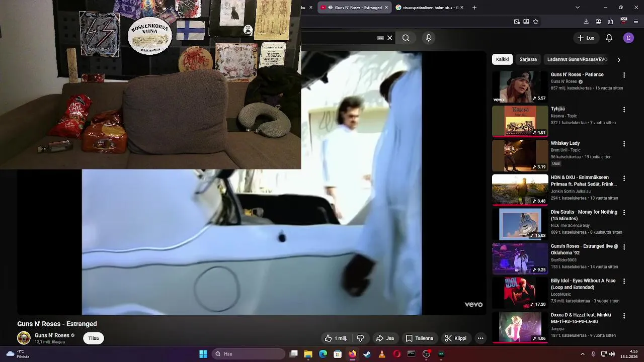The image size is (644, 362).
Task: Click the install app icon in address bar
Action: [x=526, y=22]
